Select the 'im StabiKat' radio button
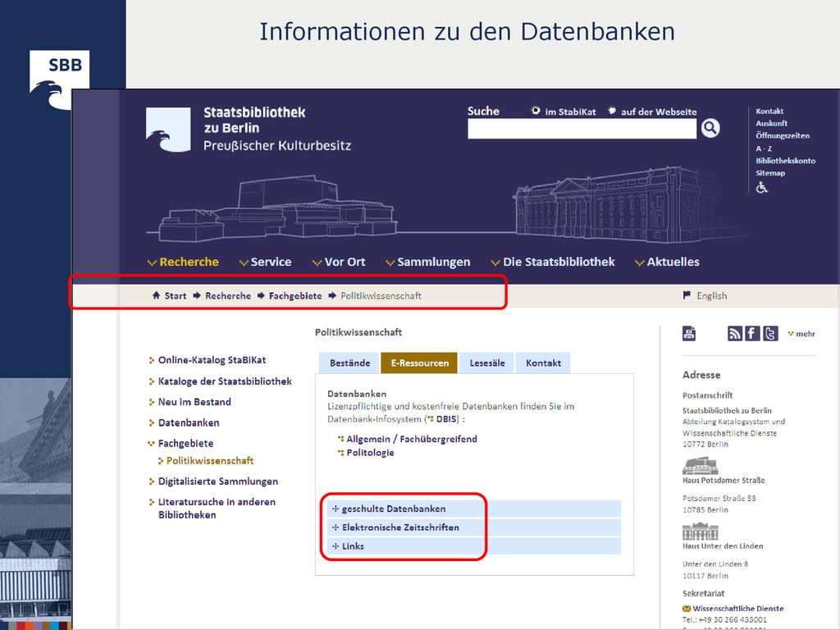The width and height of the screenshot is (840, 630). click(535, 111)
